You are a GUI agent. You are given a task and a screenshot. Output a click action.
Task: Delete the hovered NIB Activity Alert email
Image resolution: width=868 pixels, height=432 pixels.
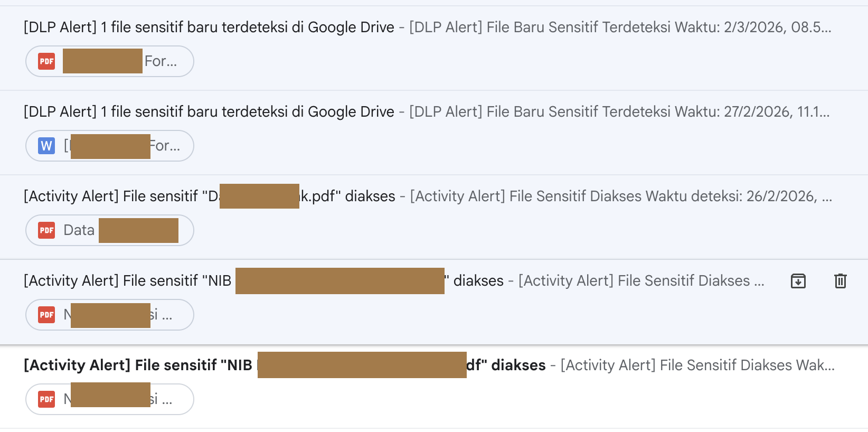tap(840, 281)
